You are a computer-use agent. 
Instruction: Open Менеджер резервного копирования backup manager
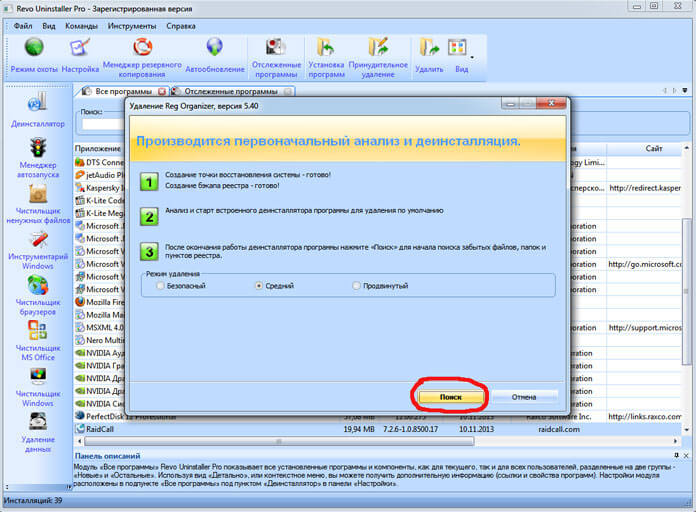[x=142, y=46]
